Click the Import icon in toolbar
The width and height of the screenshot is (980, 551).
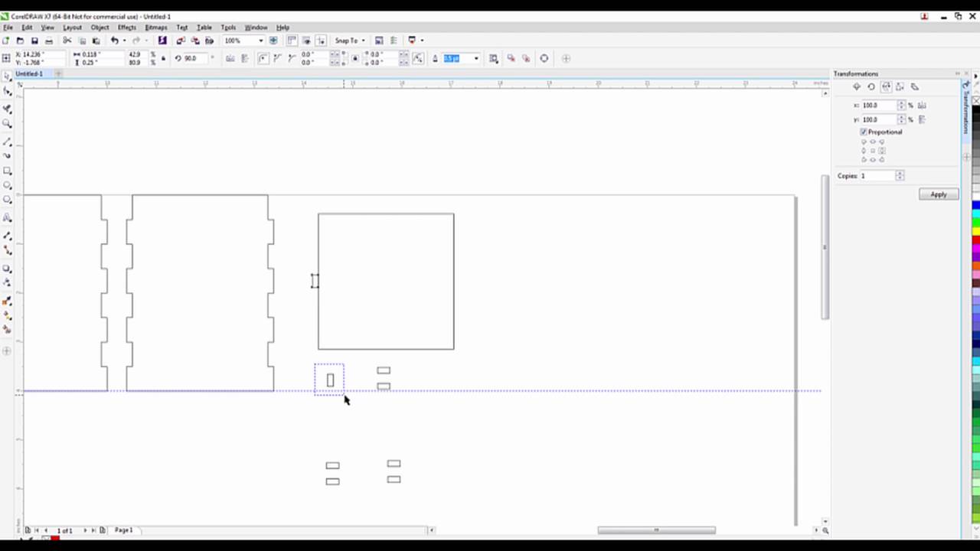pyautogui.click(x=181, y=41)
